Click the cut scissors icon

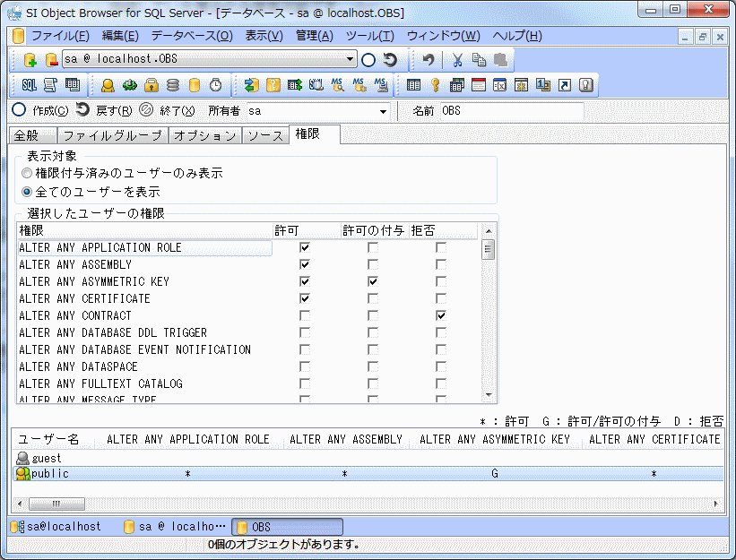click(x=457, y=60)
